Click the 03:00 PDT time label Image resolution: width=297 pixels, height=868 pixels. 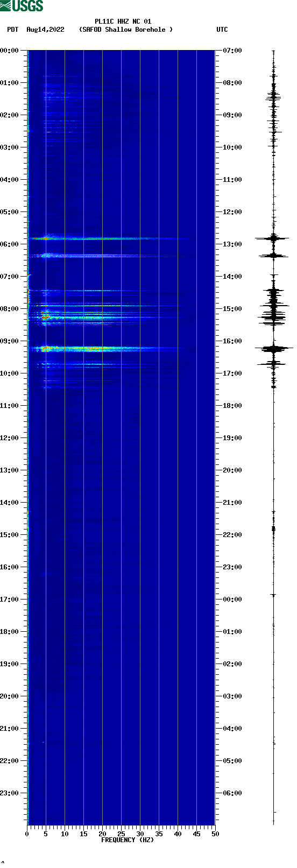point(9,147)
